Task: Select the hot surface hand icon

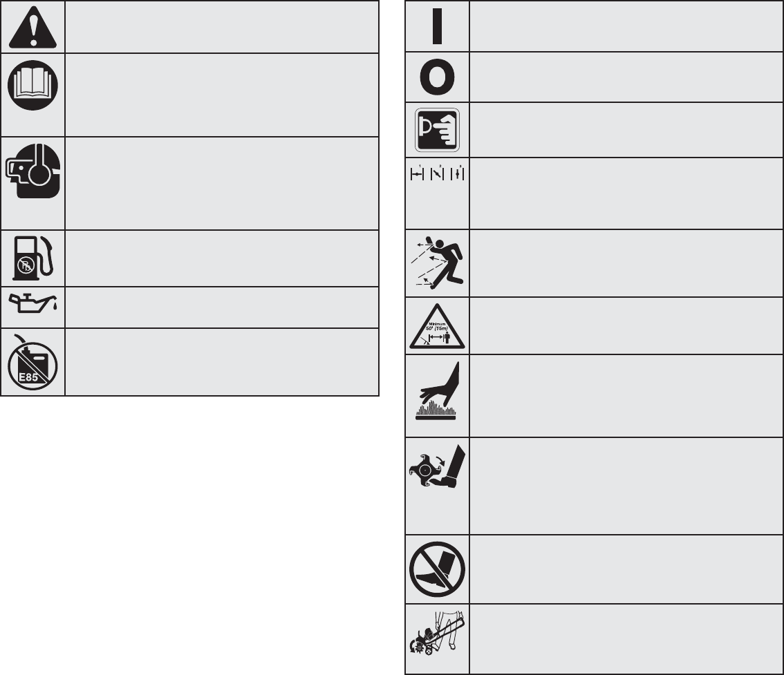Action: coord(438,391)
